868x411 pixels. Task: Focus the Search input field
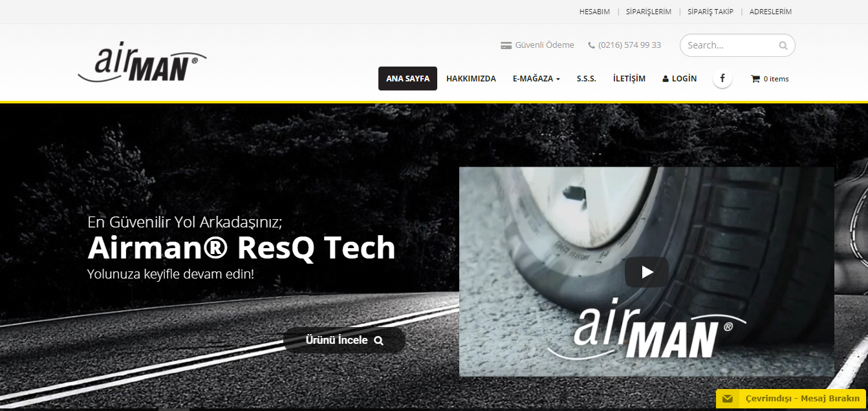click(728, 45)
